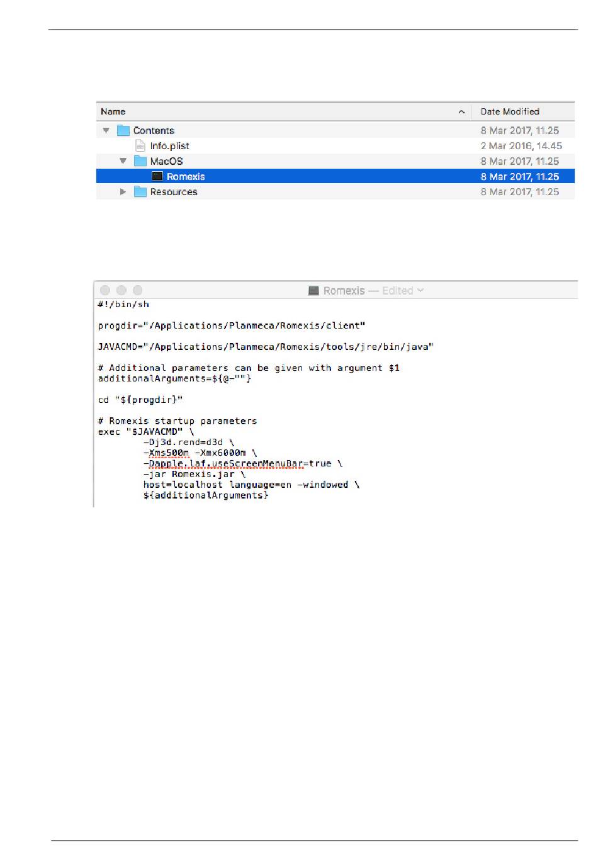The image size is (598, 868).
Task: Click the #!/bin/sh line
Action: coord(123,305)
